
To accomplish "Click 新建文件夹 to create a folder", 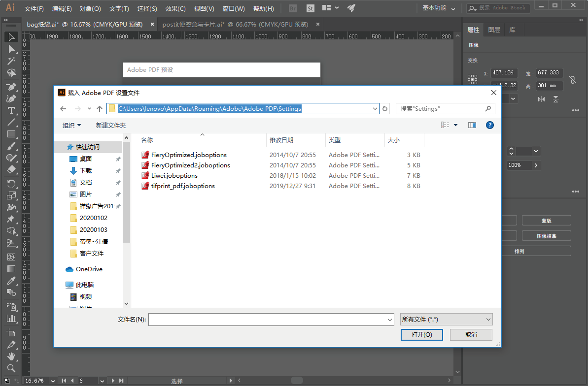I will click(110, 125).
